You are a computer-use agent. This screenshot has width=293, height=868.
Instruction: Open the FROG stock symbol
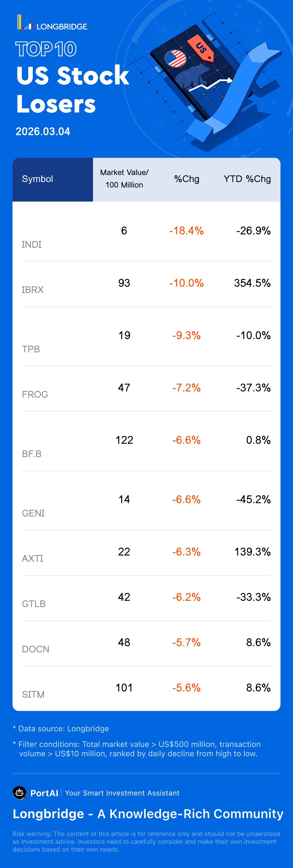click(x=35, y=394)
